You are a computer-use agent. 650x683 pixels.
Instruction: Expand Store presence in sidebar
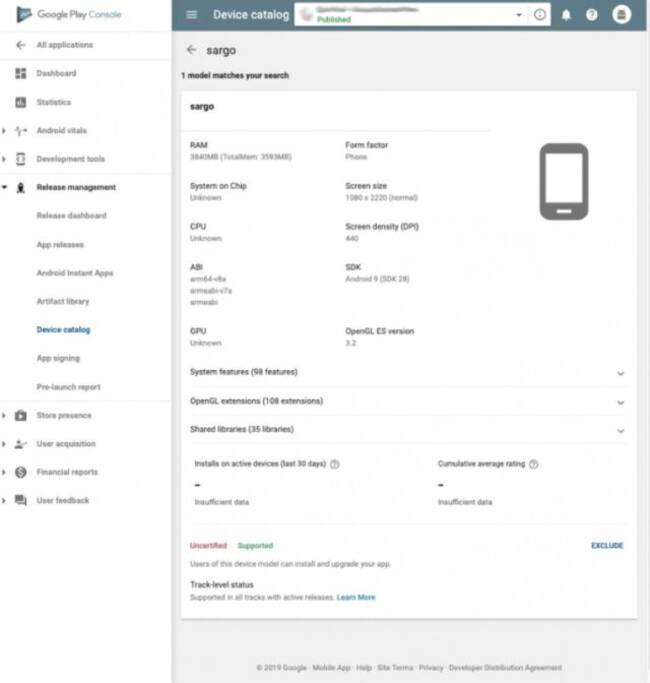pyautogui.click(x=63, y=416)
